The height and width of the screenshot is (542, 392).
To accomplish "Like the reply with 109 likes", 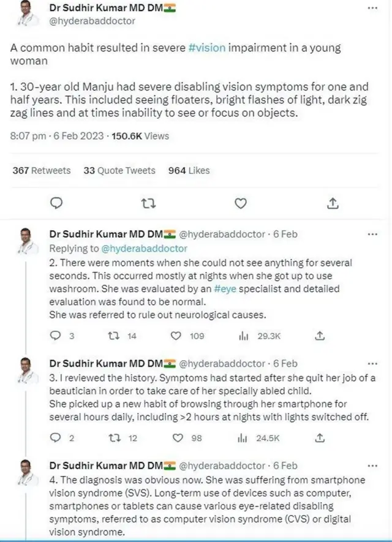I will click(176, 336).
